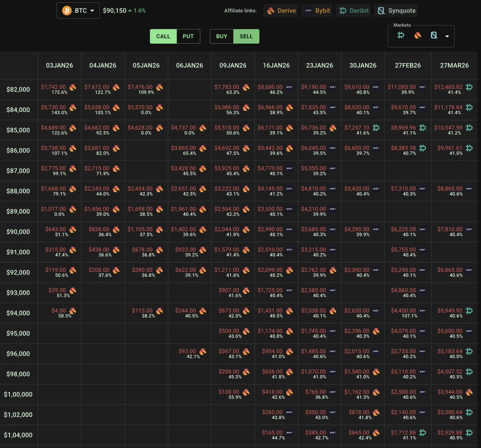The width and height of the screenshot is (481, 448).
Task: Click the $3,390.00 option price
Action: 357,270
